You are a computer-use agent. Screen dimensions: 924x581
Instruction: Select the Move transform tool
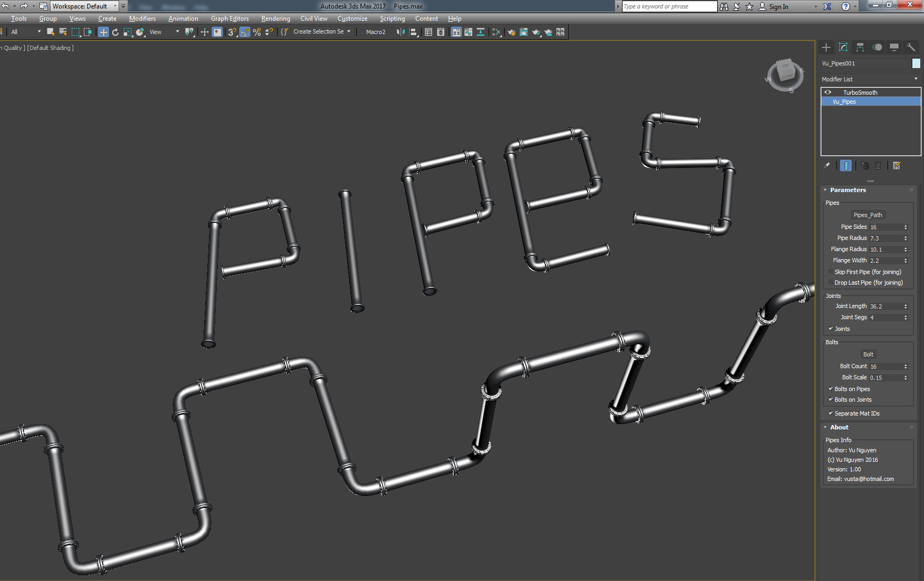(103, 32)
